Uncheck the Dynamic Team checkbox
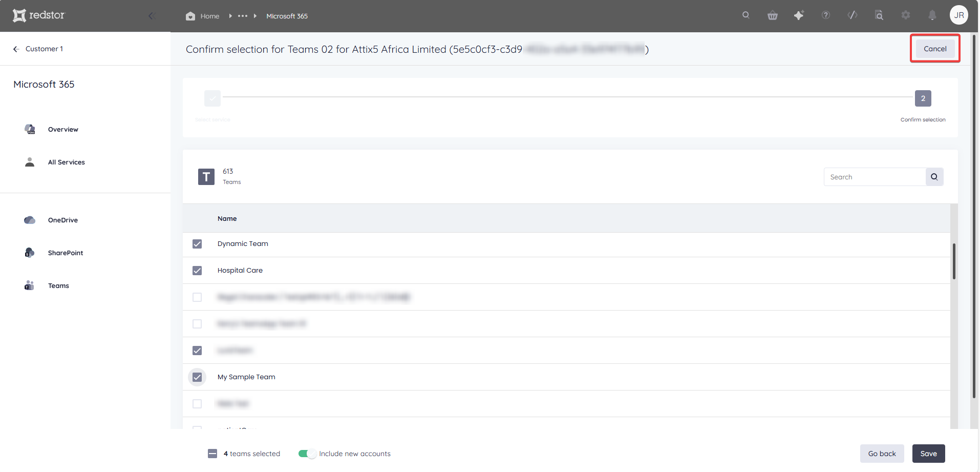Viewport: 980px width, 472px height. [197, 244]
